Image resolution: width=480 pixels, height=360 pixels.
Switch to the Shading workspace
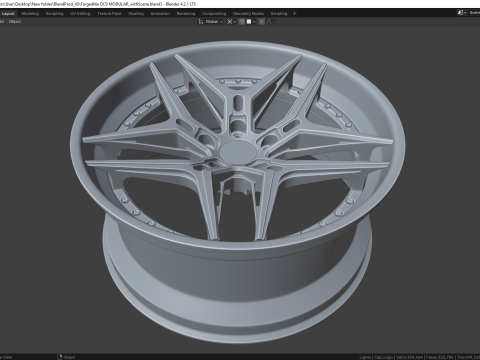136,14
